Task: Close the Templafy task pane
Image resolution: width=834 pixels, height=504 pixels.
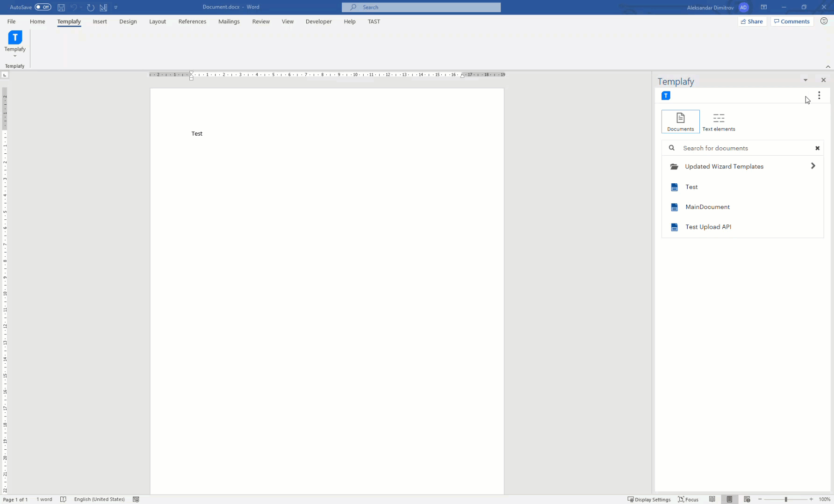Action: [x=824, y=80]
